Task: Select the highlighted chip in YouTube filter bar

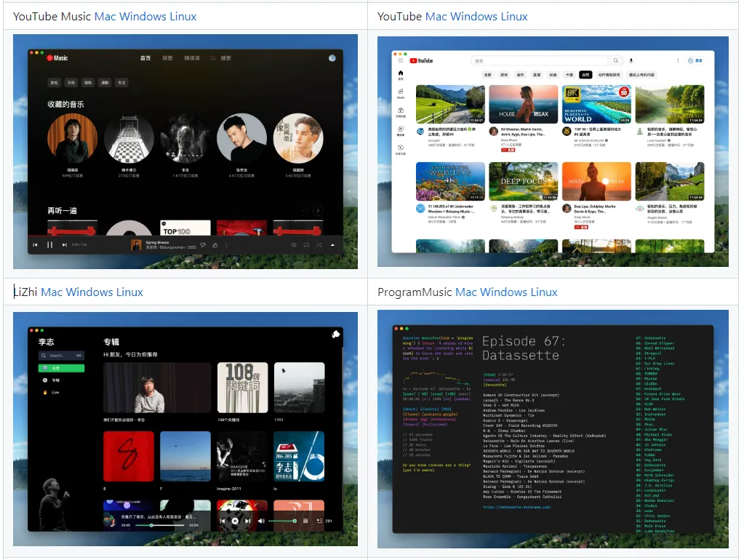Action: coord(585,74)
